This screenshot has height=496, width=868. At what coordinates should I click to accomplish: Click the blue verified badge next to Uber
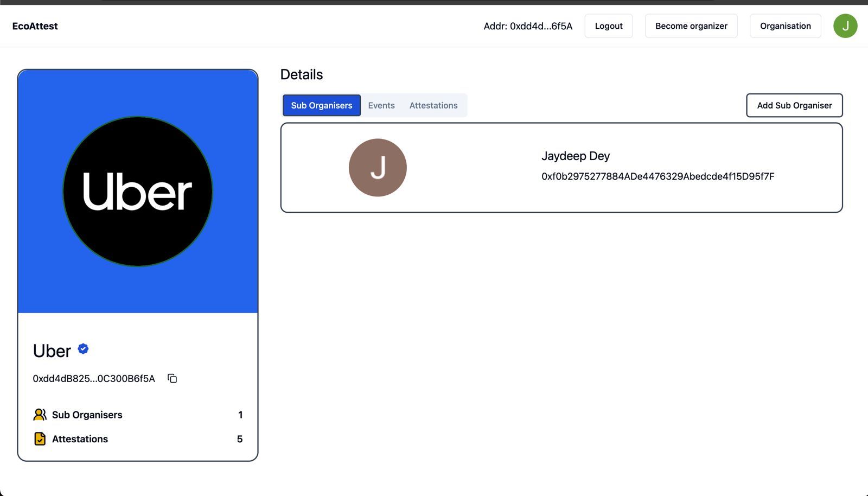[83, 348]
